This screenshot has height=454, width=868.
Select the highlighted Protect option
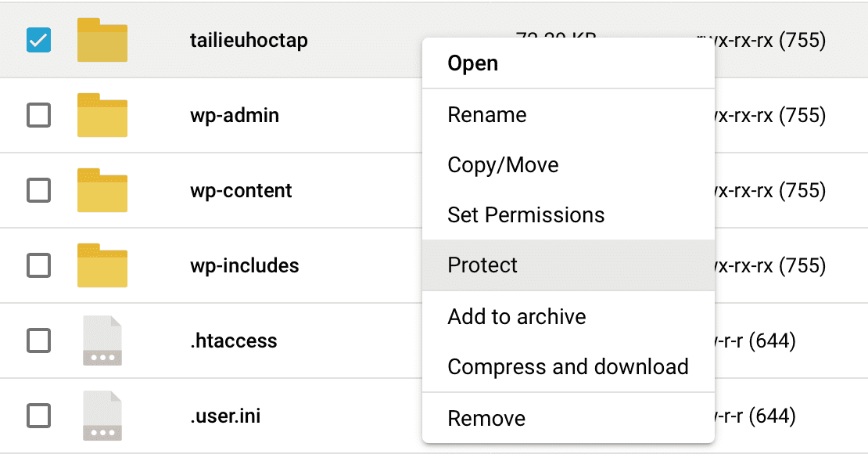(482, 265)
